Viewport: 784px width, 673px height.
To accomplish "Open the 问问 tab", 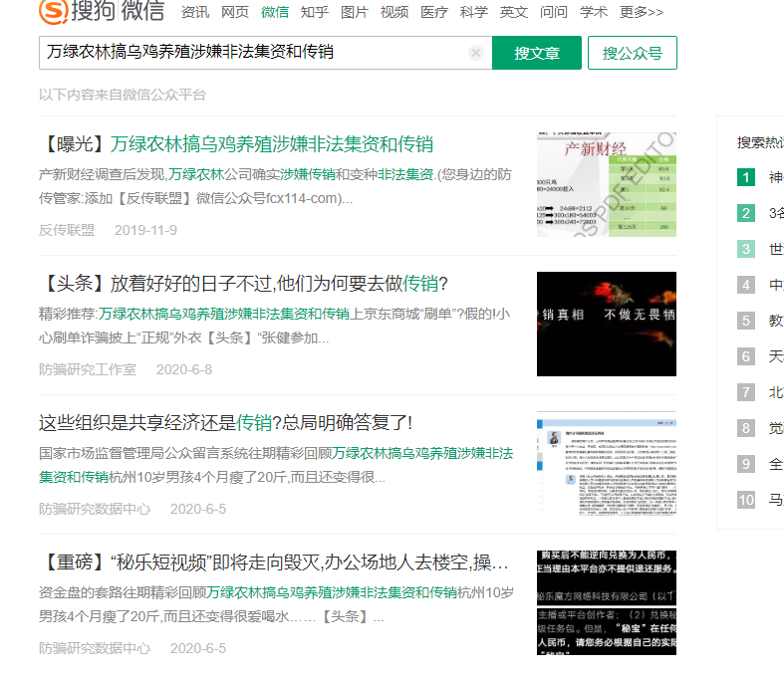I will [x=554, y=12].
